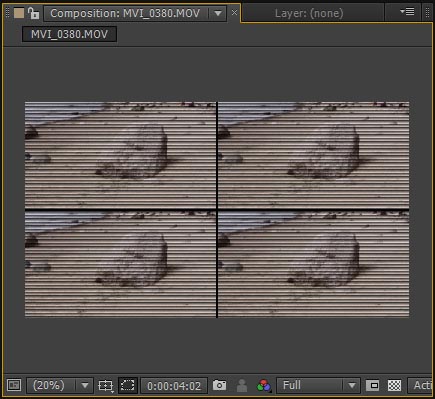435x399 pixels.
Task: Open the Full resolution dropdown
Action: point(318,386)
